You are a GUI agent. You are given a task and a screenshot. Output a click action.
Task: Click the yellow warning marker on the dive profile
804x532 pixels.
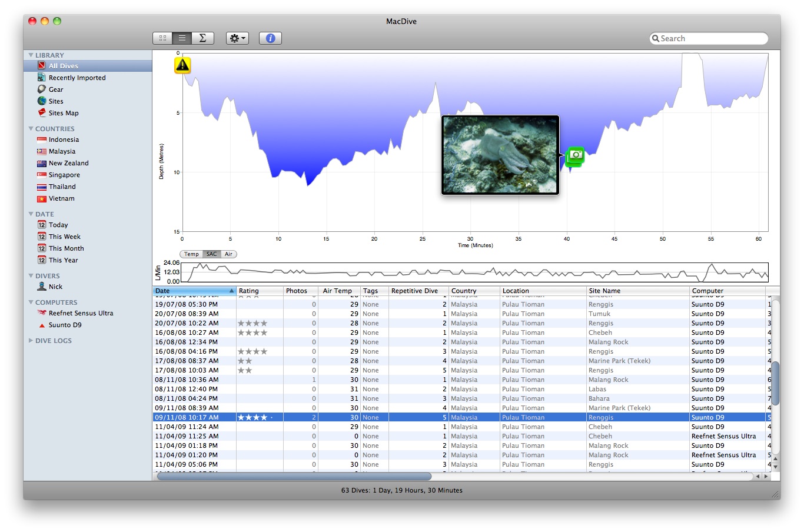point(182,65)
